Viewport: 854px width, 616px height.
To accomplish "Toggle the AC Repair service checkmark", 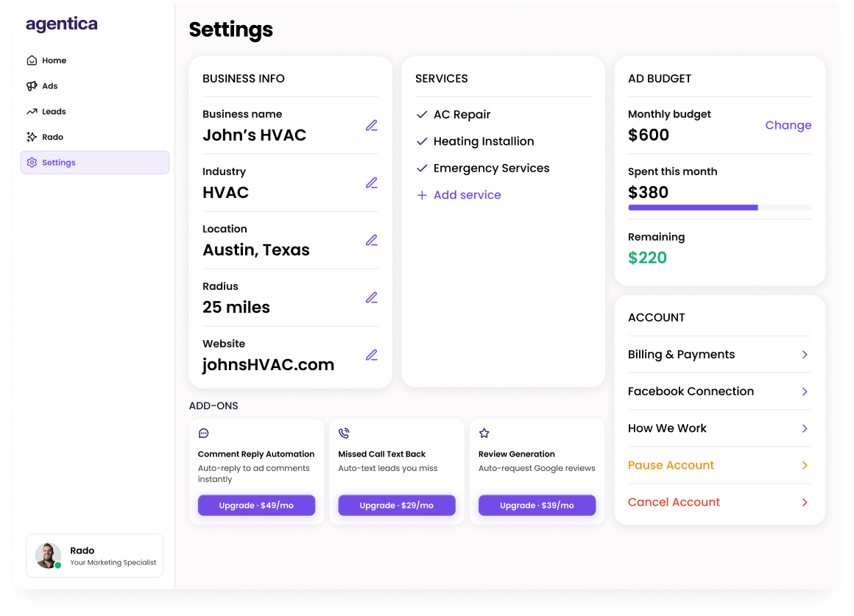I will pyautogui.click(x=422, y=114).
